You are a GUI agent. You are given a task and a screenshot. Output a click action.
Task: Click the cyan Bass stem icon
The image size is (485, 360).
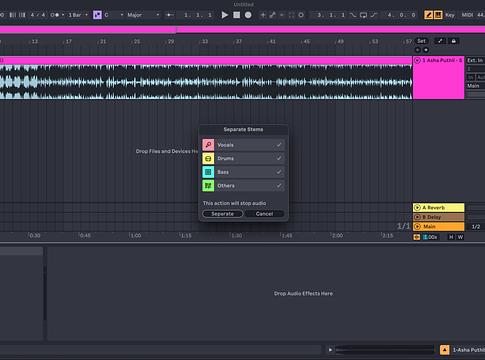pos(208,172)
